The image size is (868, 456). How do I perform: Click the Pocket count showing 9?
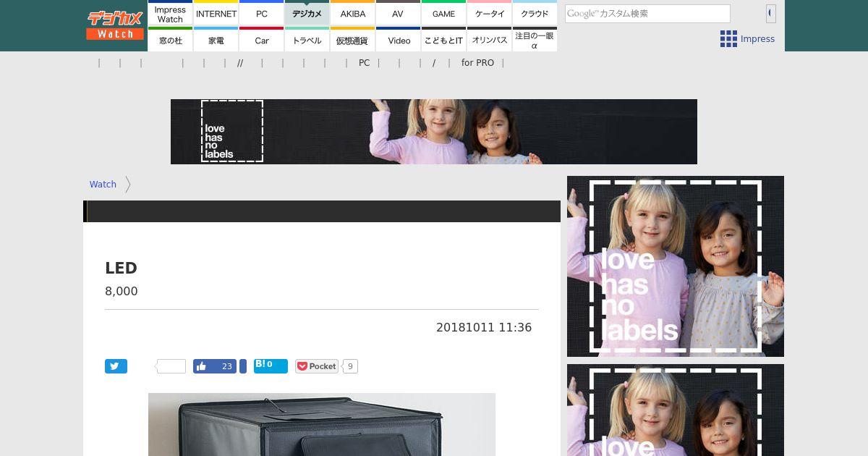click(x=350, y=366)
